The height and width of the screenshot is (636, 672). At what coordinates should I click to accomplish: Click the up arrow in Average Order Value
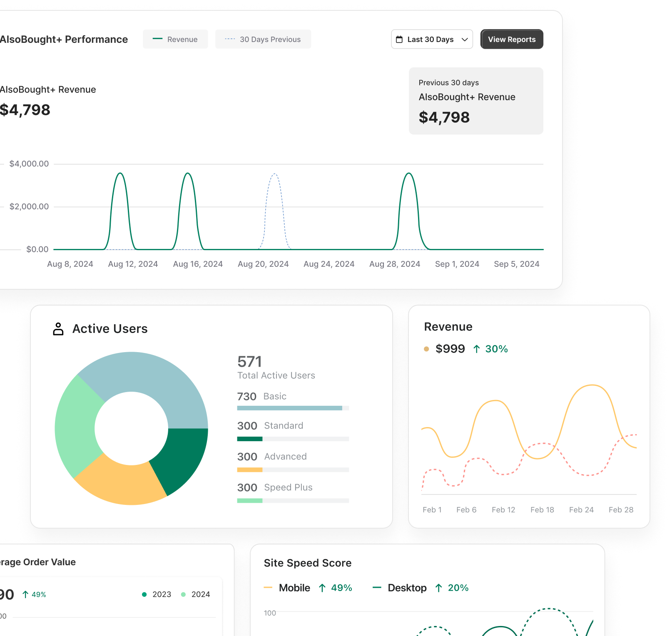pyautogui.click(x=25, y=594)
